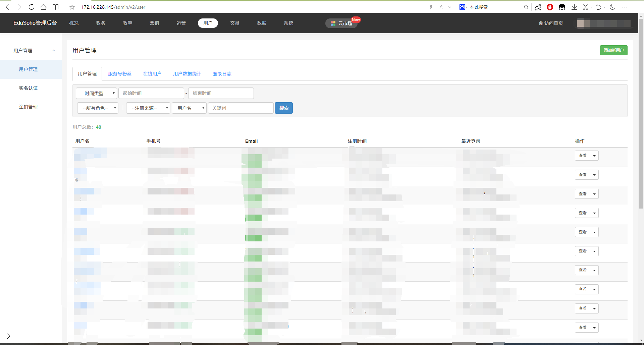Go forward with the browser forward arrow
This screenshot has height=345, width=644.
coord(19,7)
